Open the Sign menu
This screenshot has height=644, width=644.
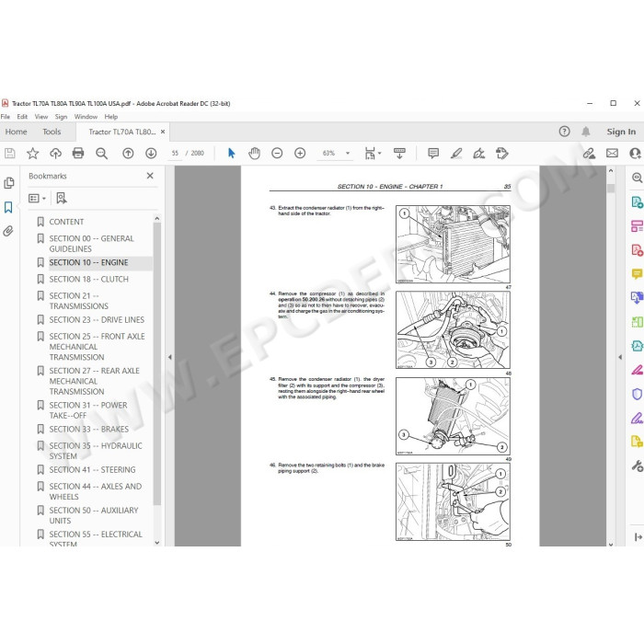62,117
